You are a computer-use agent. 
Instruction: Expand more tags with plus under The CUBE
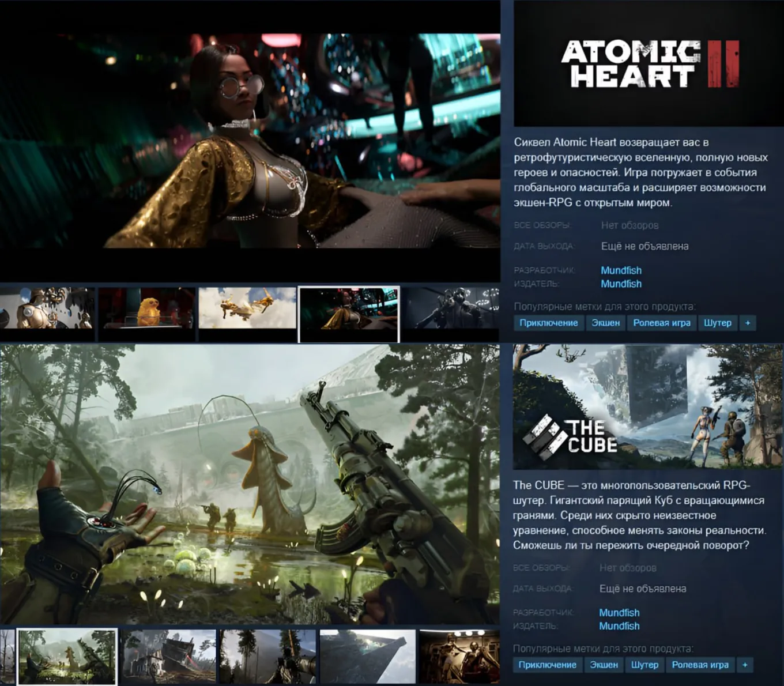point(745,665)
